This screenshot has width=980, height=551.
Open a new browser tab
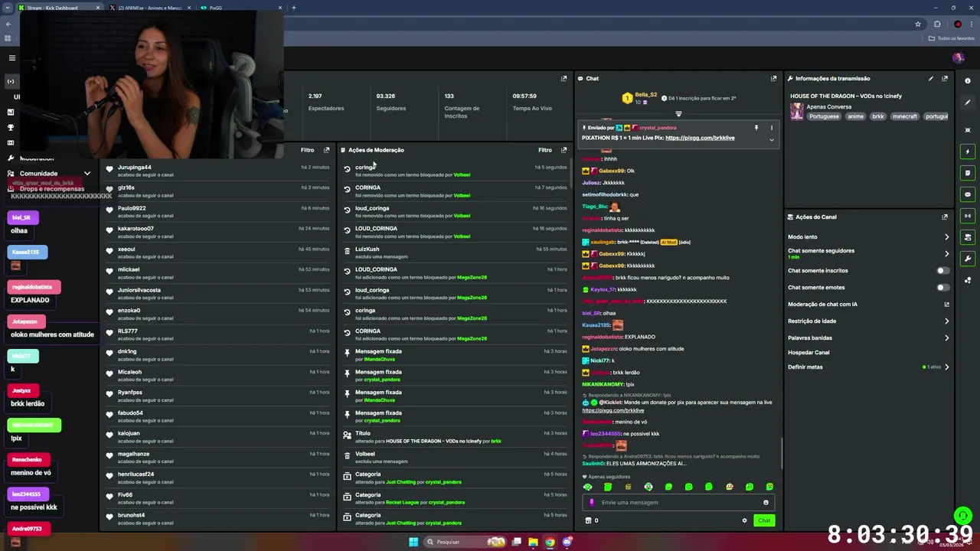coord(294,8)
